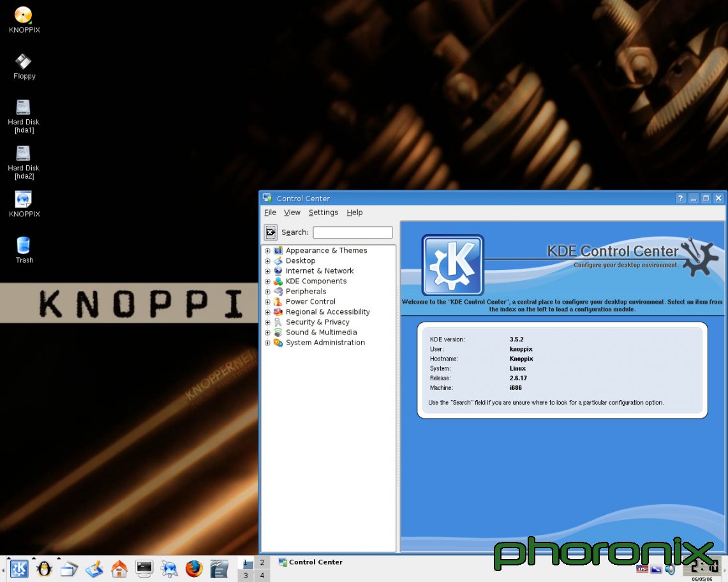The image size is (728, 582).
Task: Click the US keyboard layout flag
Action: [x=642, y=569]
